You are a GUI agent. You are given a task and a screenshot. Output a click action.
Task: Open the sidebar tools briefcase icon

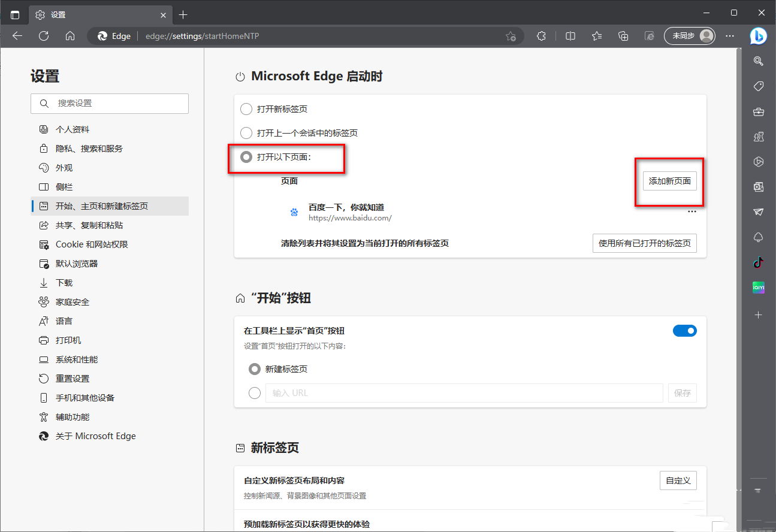pos(759,111)
